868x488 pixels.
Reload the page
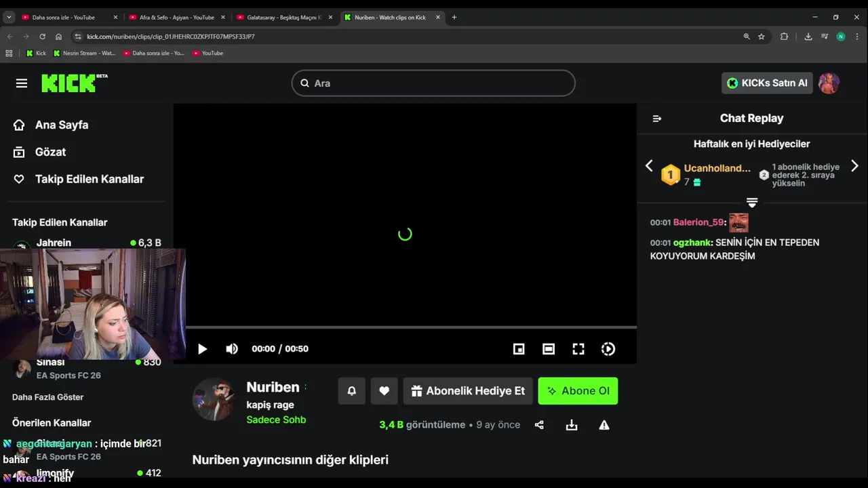42,37
